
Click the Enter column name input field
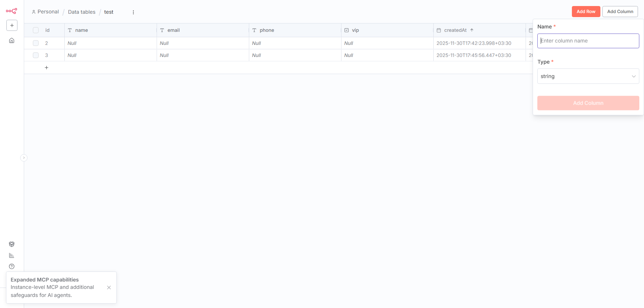[x=588, y=41]
